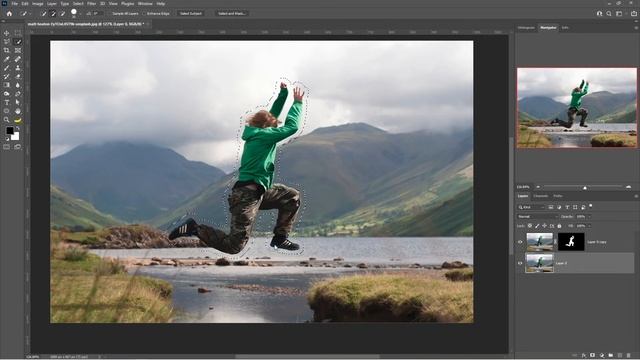Click the lock-position icon in the Layers panel
This screenshot has height=360, width=640.
(x=544, y=226)
